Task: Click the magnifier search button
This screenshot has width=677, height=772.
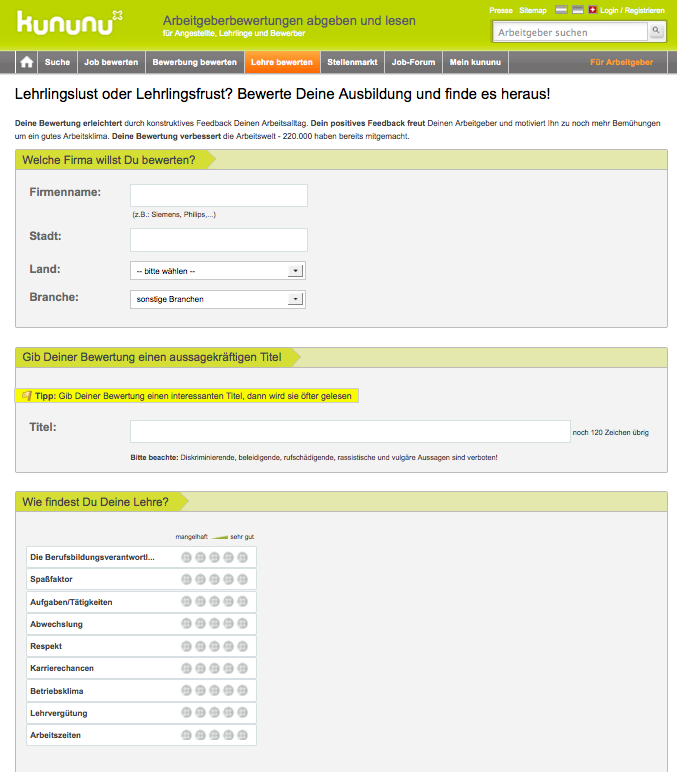Action: click(656, 32)
